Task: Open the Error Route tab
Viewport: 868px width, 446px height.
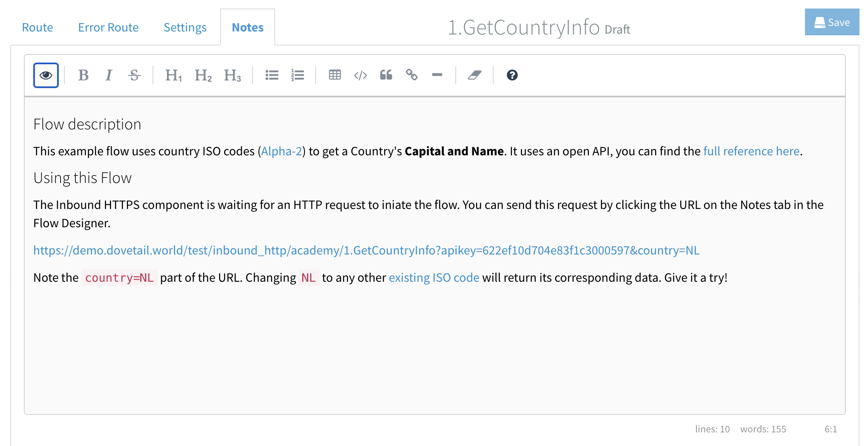Action: [108, 27]
